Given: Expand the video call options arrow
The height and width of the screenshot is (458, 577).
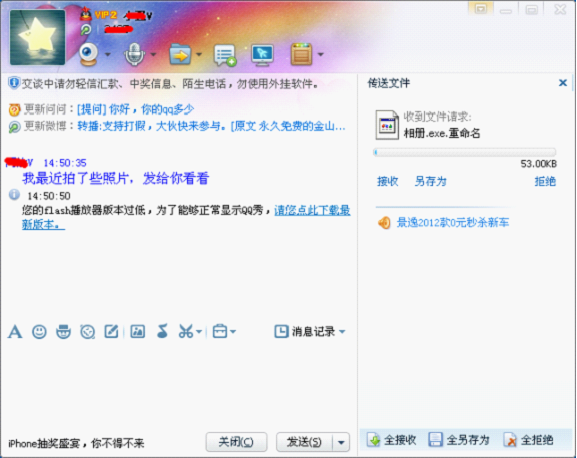Looking at the screenshot, I should [107, 54].
